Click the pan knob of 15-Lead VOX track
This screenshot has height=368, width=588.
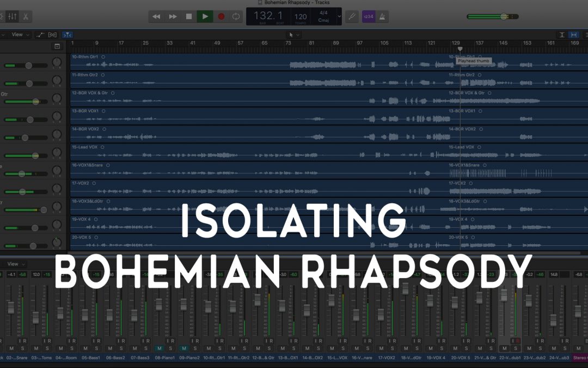point(57,153)
